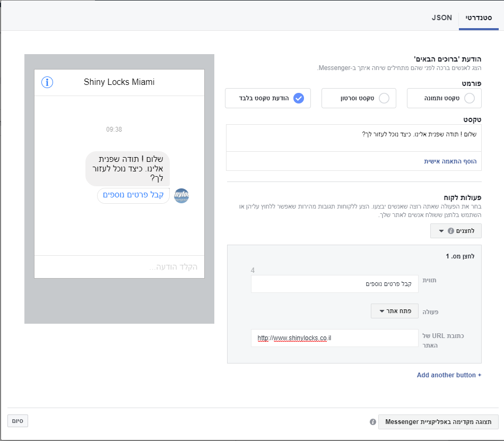The height and width of the screenshot is (441, 504).
Task: Click the Hebrew greeting bubble in the preview
Action: (128, 168)
